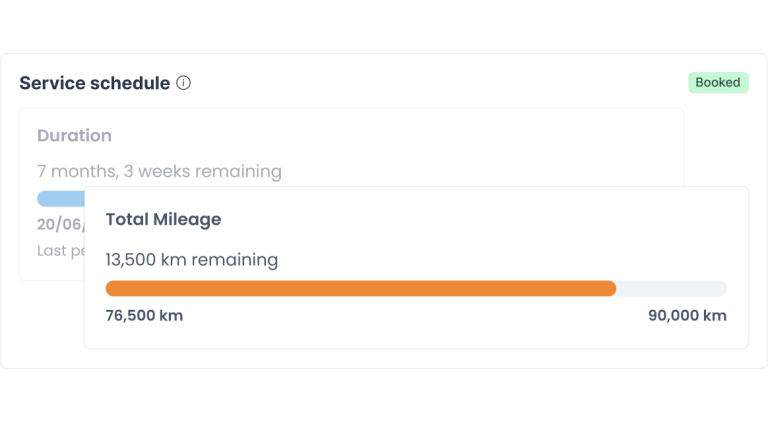Click the orange filled mileage bar
The image size is (768, 422).
coord(360,288)
